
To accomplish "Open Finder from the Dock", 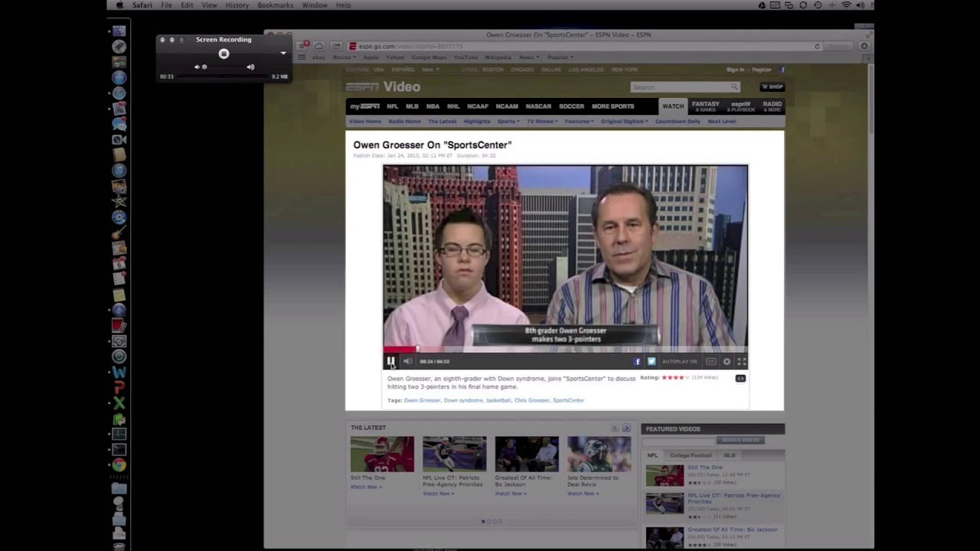I will 119,31.
